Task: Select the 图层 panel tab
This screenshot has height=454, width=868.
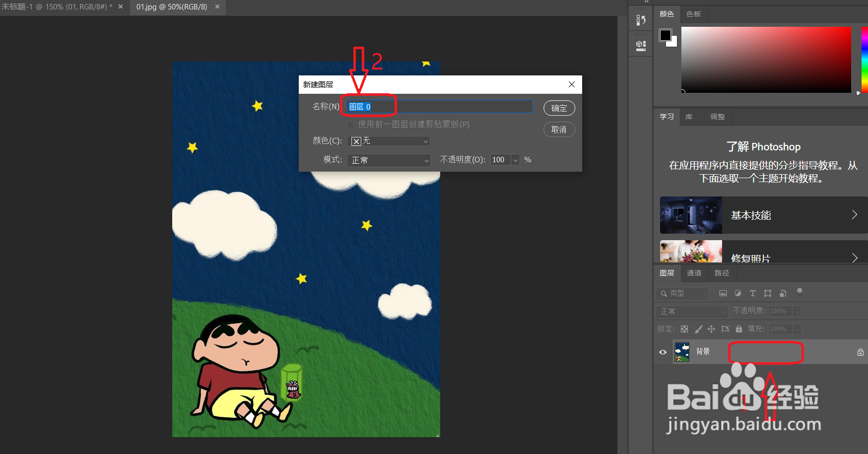Action: click(667, 273)
